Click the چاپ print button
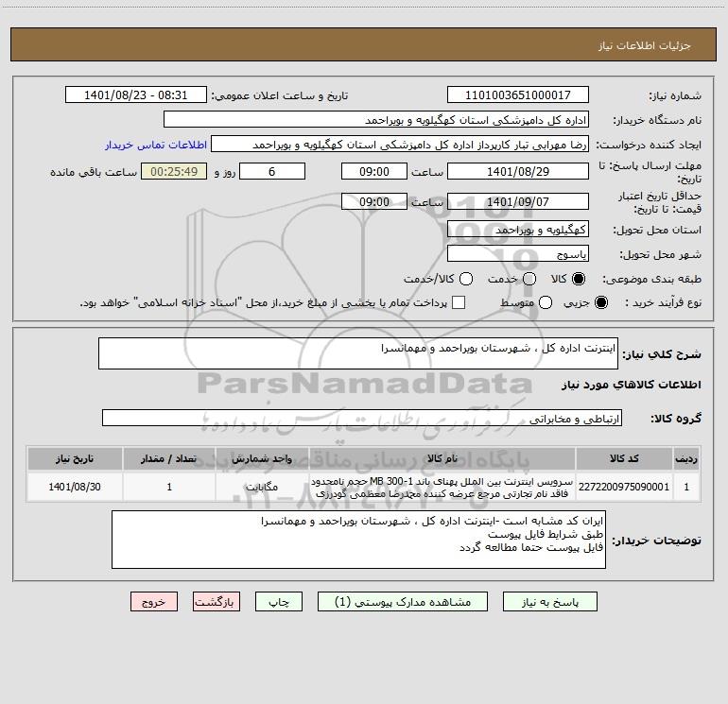728x704 pixels. [x=279, y=602]
